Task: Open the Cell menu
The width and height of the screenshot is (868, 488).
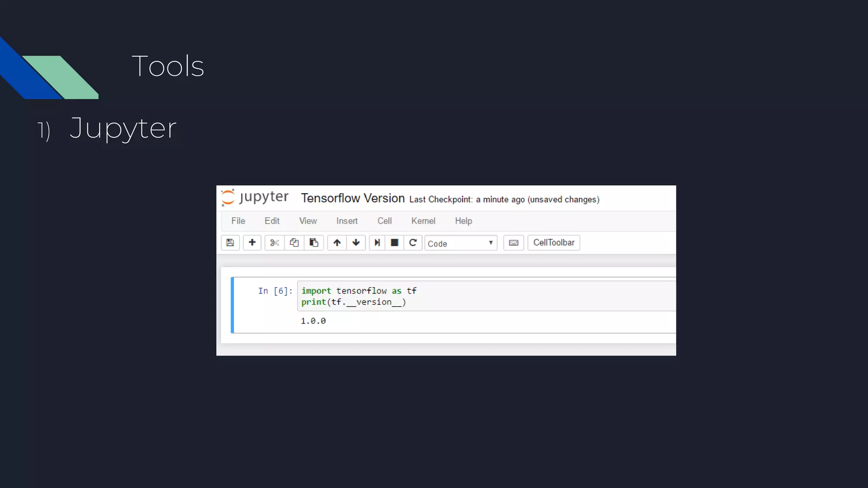Action: 384,221
